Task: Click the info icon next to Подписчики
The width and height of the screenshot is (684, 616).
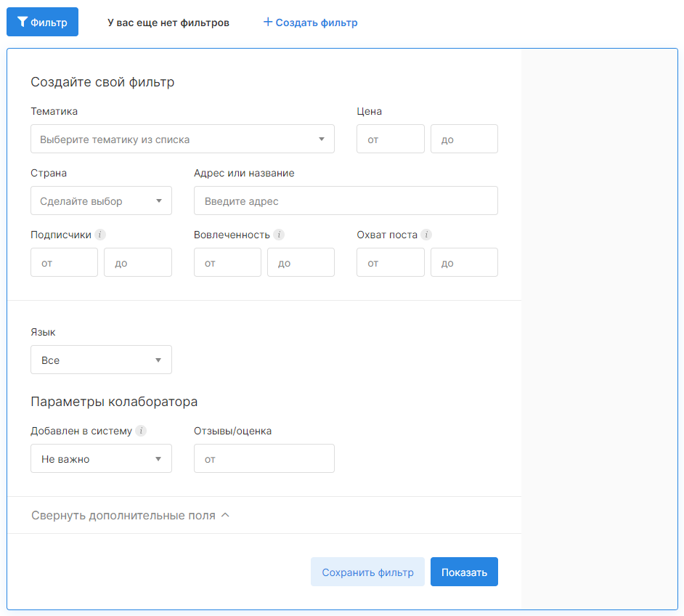Action: click(x=100, y=235)
